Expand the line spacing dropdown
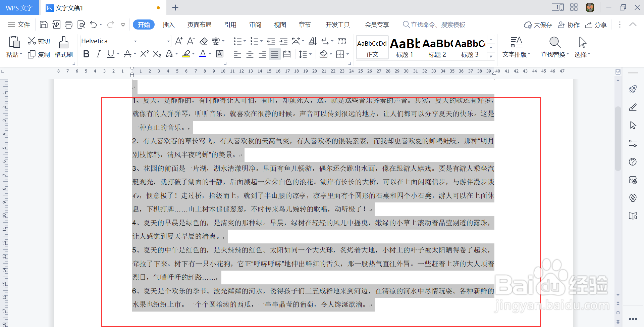This screenshot has height=327, width=644. pyautogui.click(x=310, y=54)
